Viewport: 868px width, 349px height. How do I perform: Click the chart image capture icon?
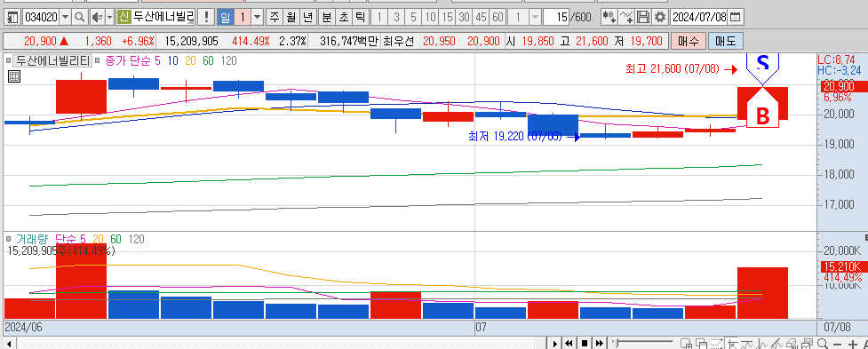tap(807, 344)
